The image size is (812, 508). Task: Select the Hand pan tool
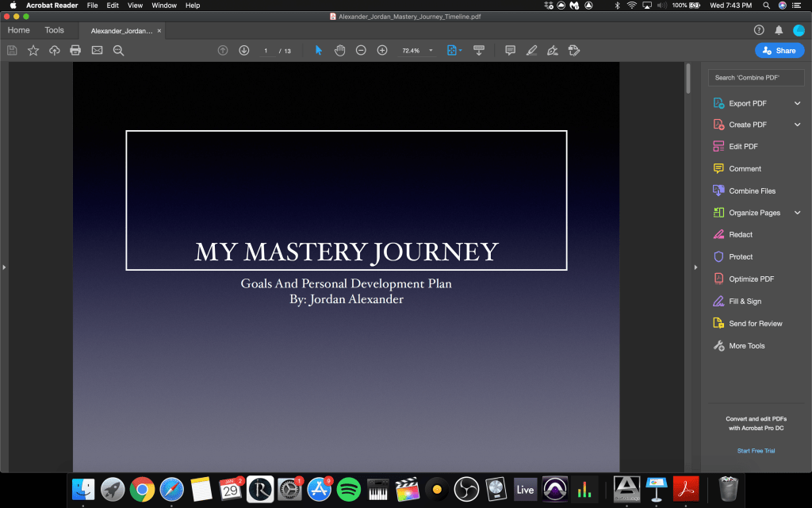[339, 50]
